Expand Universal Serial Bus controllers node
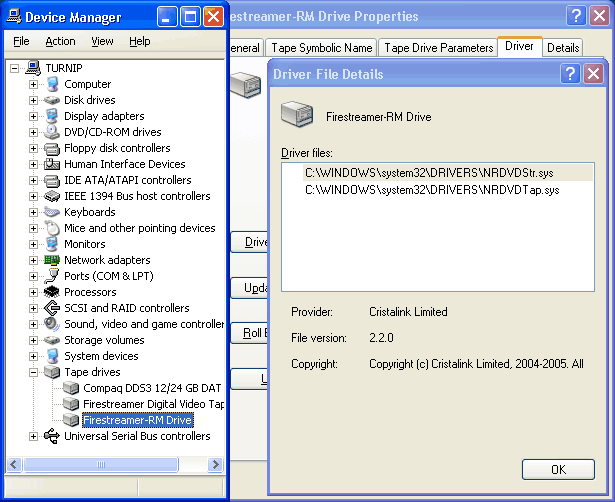 [x=33, y=437]
